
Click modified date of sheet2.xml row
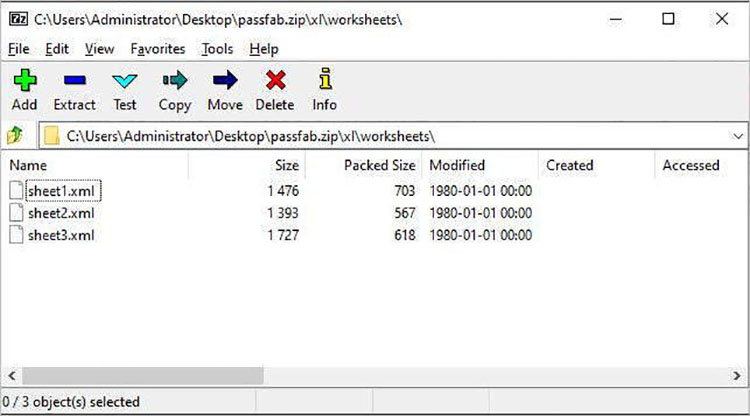point(481,213)
